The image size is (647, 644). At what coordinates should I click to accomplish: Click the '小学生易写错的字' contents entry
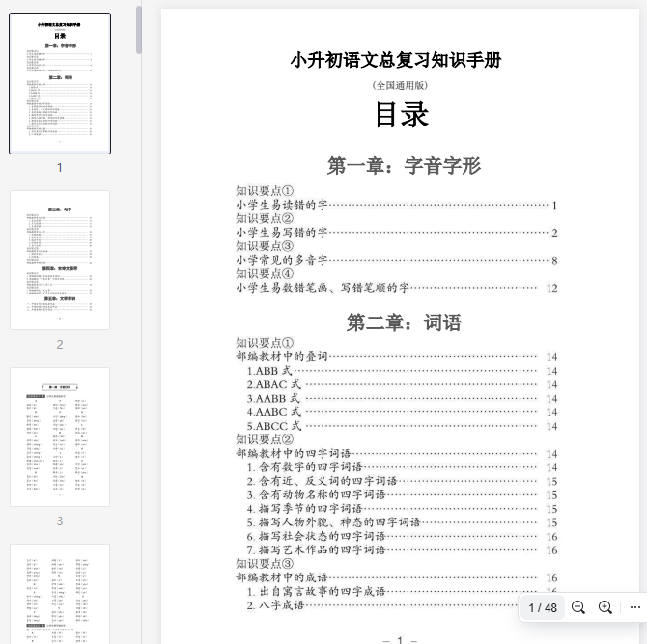pyautogui.click(x=282, y=233)
